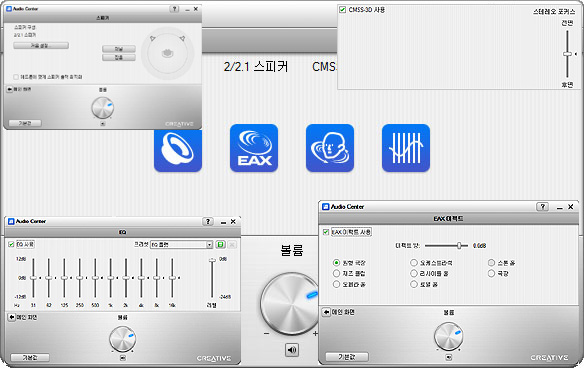Click the left speaker marker in speaker diagram
The width and height of the screenshot is (584, 368).
click(x=153, y=38)
